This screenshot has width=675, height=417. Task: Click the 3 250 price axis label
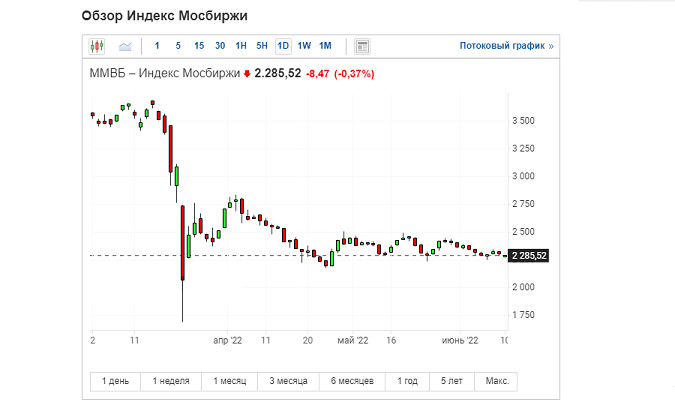click(x=523, y=148)
